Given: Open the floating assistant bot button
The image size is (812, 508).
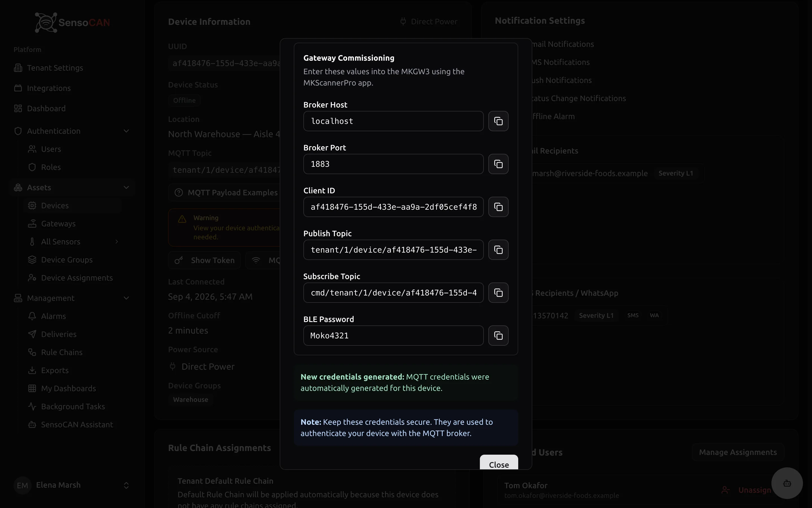Looking at the screenshot, I should point(787,483).
